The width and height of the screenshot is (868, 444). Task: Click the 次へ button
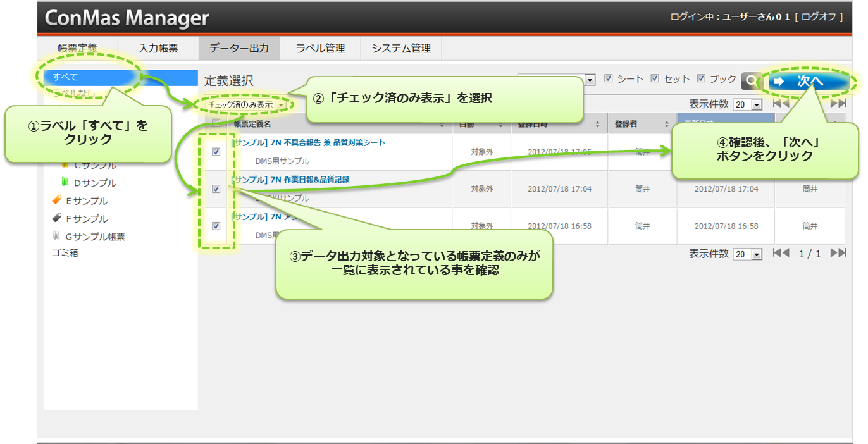click(809, 81)
